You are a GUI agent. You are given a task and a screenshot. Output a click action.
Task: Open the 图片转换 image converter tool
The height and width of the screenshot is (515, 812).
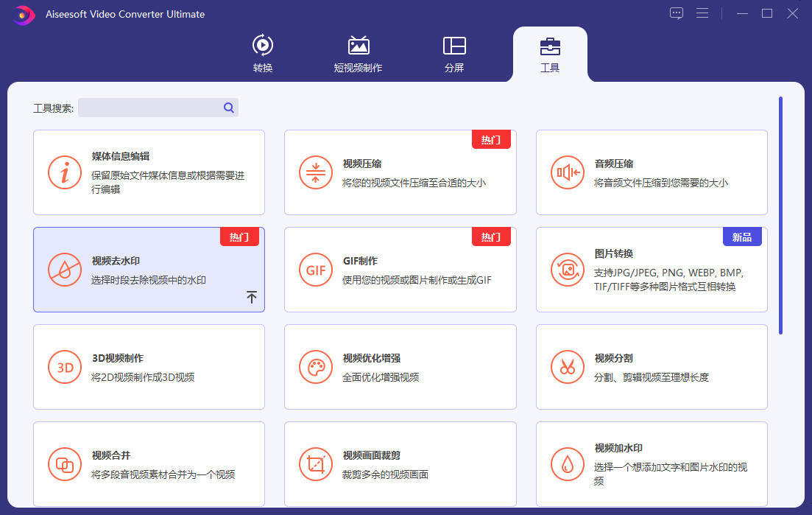click(x=651, y=270)
